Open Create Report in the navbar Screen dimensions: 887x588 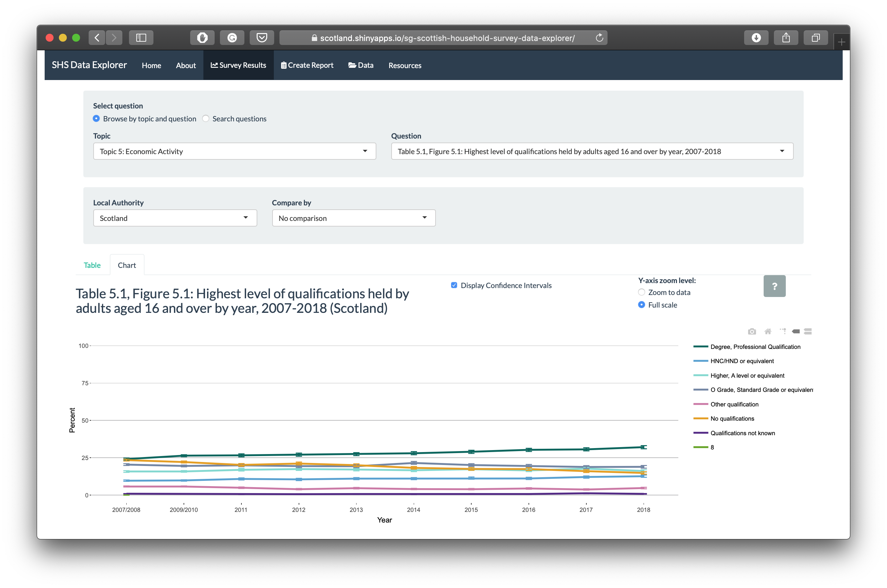click(x=307, y=65)
